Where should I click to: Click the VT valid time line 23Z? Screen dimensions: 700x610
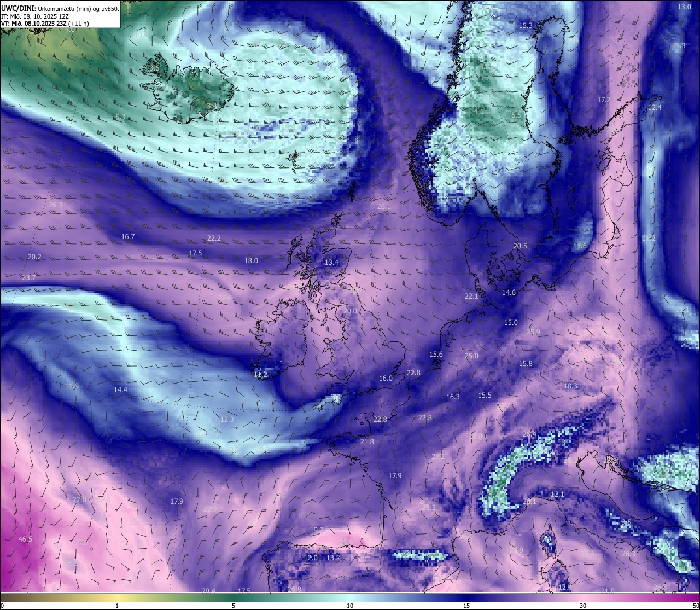(45, 24)
